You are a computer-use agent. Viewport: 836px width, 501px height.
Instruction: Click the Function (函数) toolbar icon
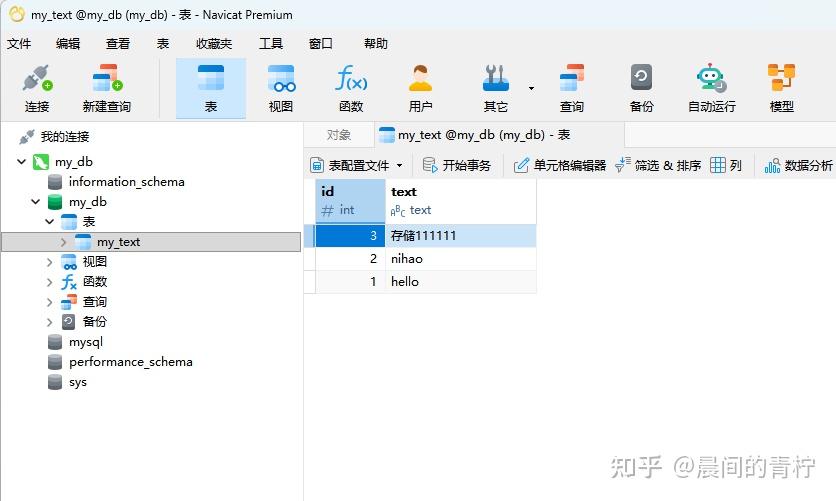coord(351,88)
